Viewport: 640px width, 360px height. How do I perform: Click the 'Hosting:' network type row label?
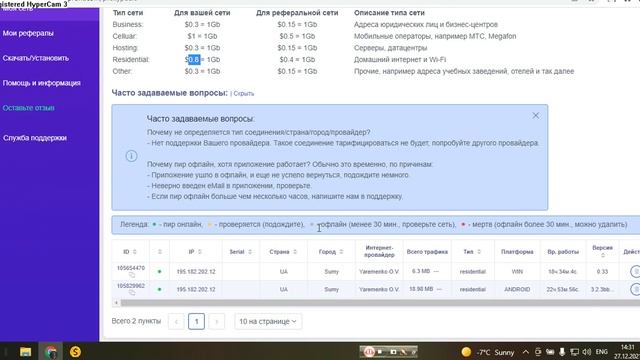pos(126,48)
